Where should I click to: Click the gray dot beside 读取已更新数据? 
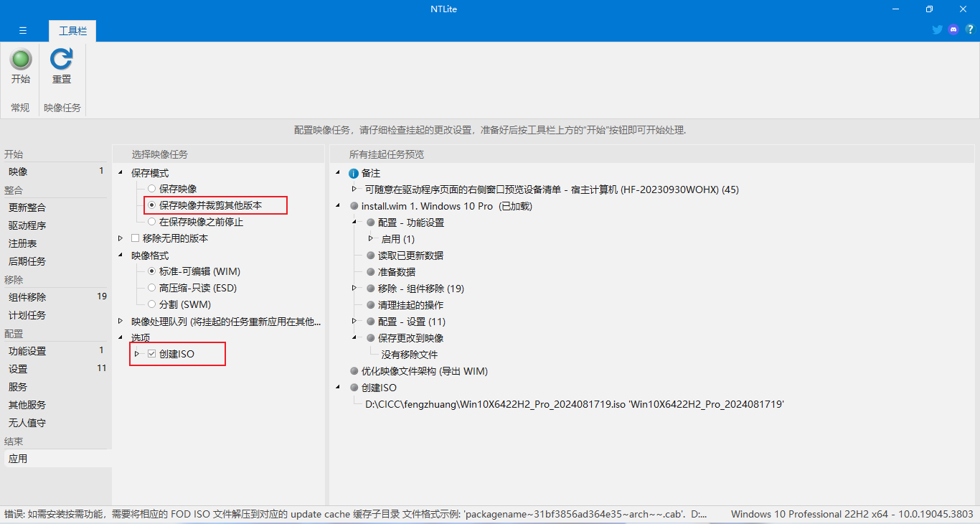coord(371,256)
